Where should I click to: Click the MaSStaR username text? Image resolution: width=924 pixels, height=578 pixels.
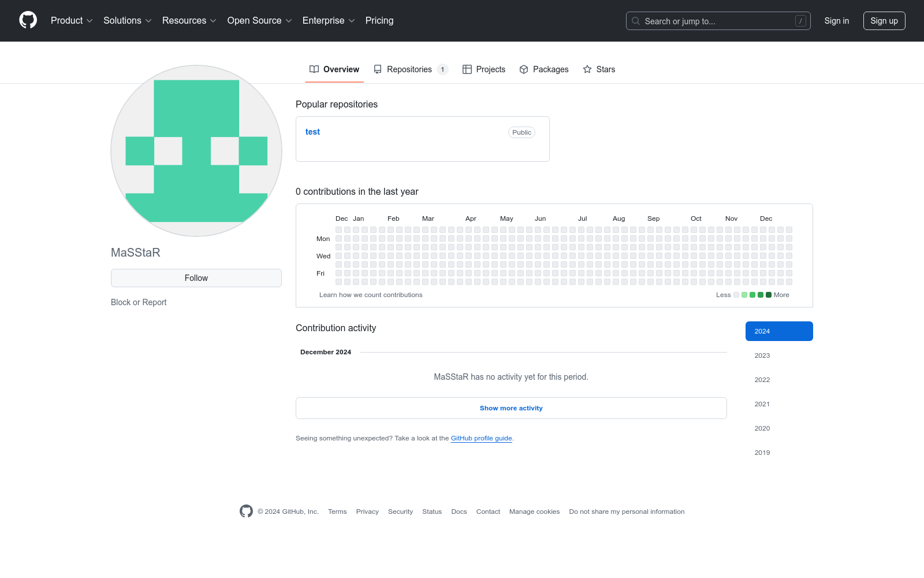[x=136, y=253]
